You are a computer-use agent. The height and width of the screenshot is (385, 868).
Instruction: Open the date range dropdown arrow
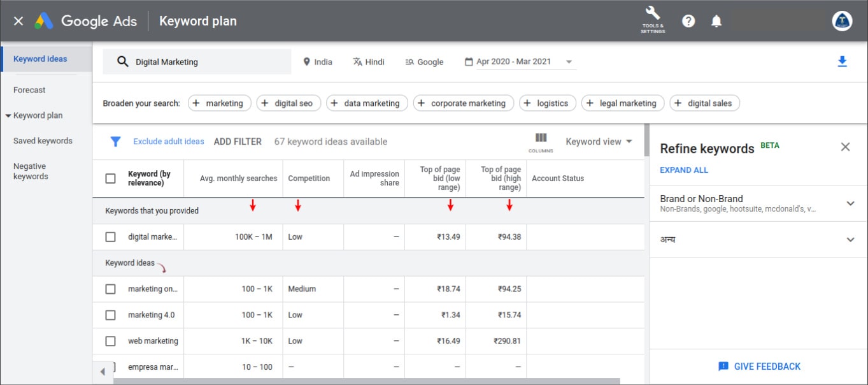[x=569, y=62]
